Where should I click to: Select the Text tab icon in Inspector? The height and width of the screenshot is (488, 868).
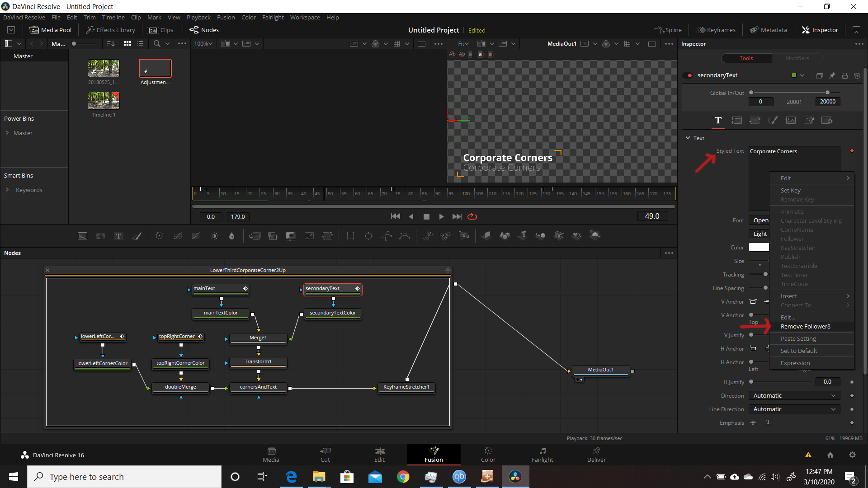(718, 120)
